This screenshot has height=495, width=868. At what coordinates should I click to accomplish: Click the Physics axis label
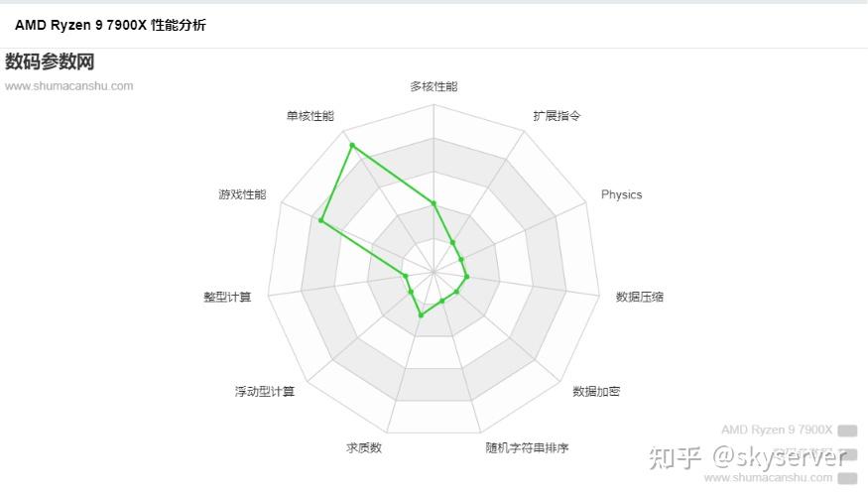pos(622,194)
